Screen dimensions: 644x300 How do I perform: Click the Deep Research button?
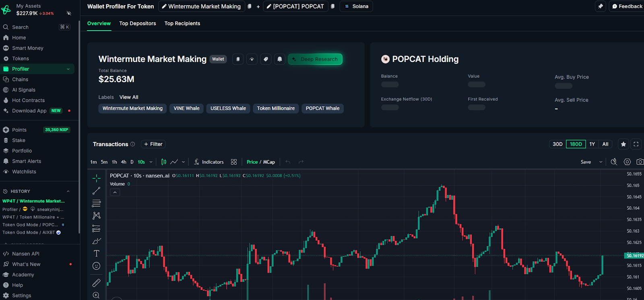[315, 59]
